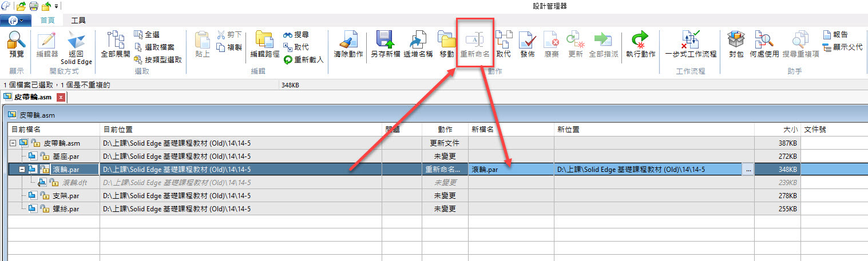Click 取代 in the 編輯 group

point(297,47)
